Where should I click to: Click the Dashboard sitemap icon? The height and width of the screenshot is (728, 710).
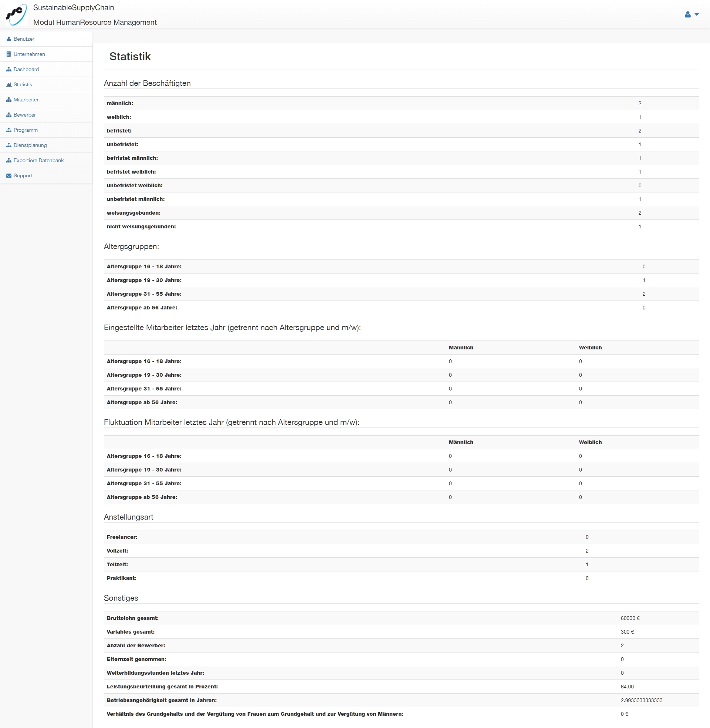(9, 70)
